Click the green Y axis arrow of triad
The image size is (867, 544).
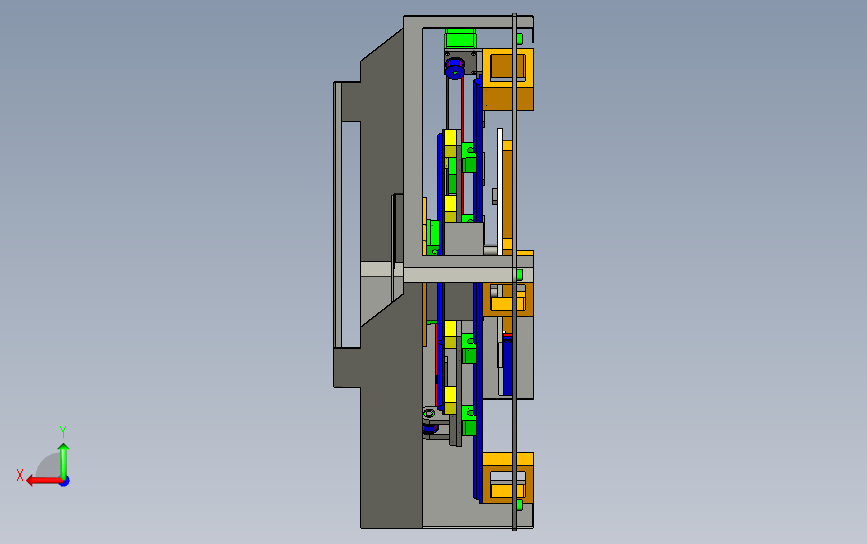click(x=64, y=460)
